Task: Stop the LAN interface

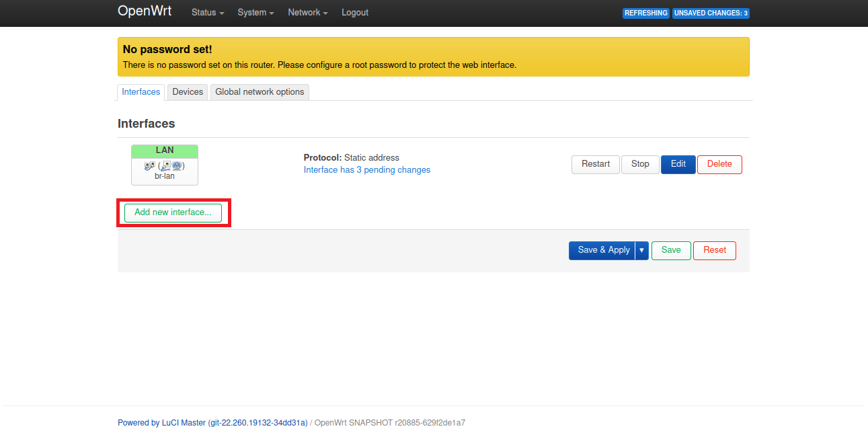Action: pos(640,164)
